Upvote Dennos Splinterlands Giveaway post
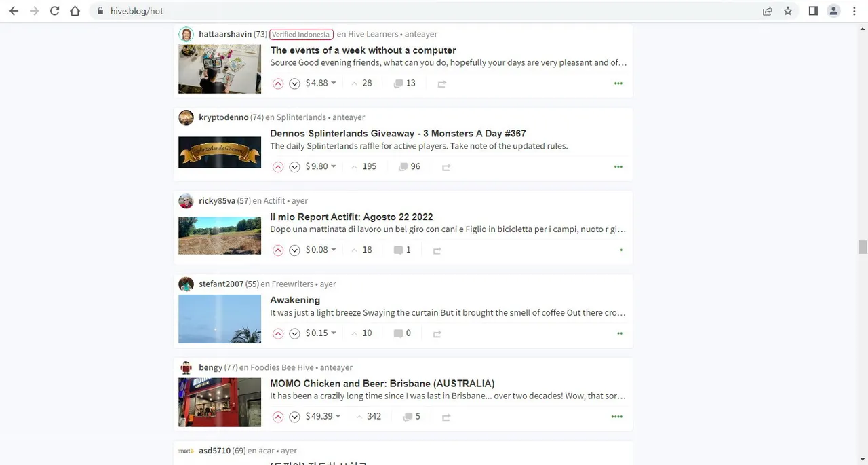This screenshot has width=868, height=465. pos(278,167)
